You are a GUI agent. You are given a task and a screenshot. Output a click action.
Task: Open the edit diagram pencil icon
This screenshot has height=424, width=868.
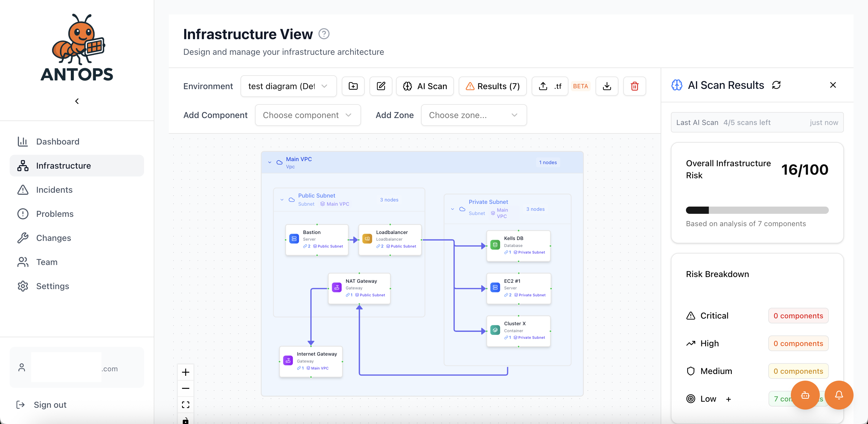click(x=381, y=86)
